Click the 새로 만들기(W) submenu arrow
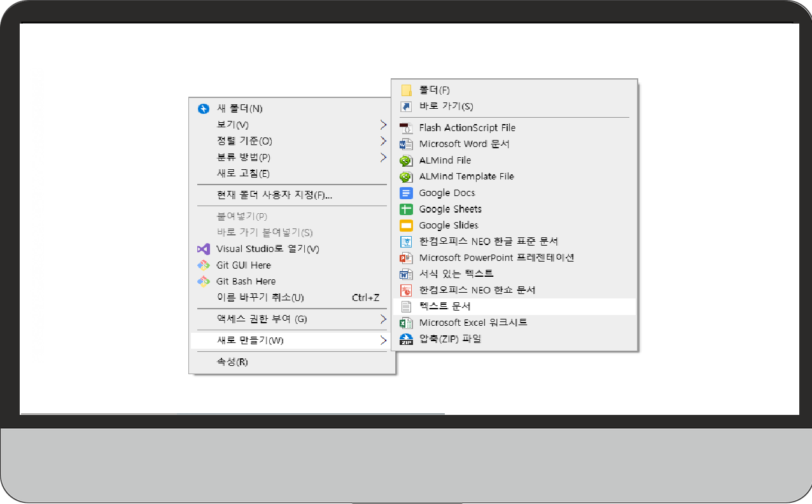Viewport: 812px width, 504px height. pos(383,340)
